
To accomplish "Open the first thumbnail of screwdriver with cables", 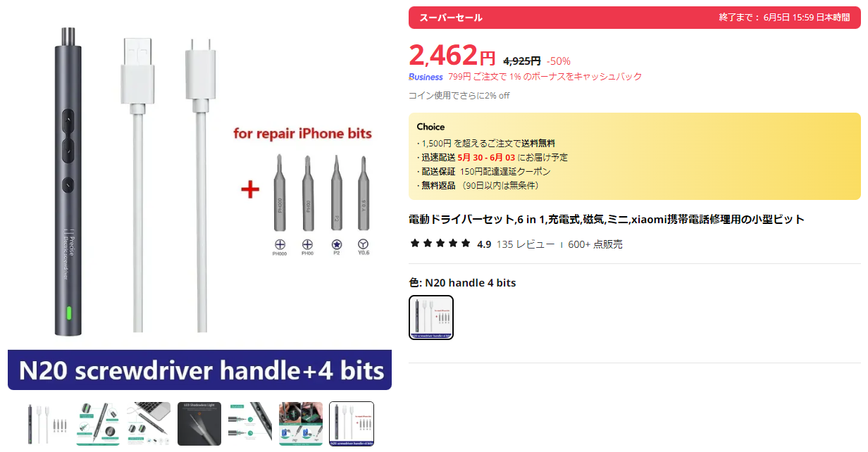I will pos(47,424).
